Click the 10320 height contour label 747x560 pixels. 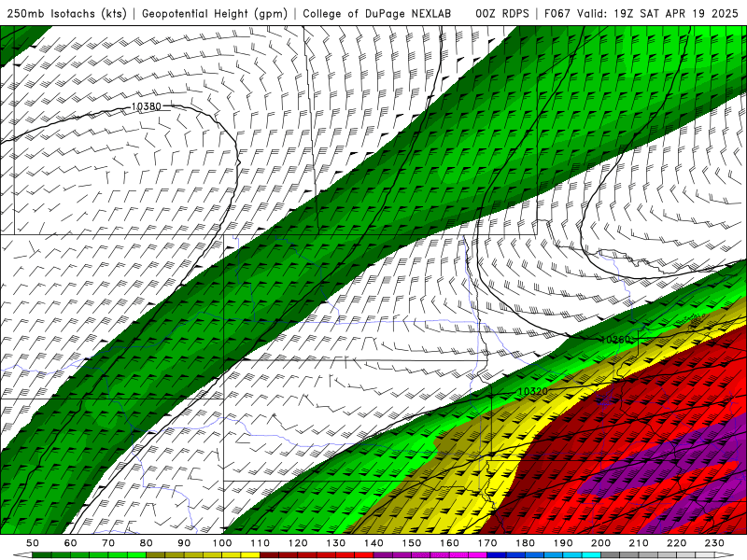pyautogui.click(x=532, y=391)
